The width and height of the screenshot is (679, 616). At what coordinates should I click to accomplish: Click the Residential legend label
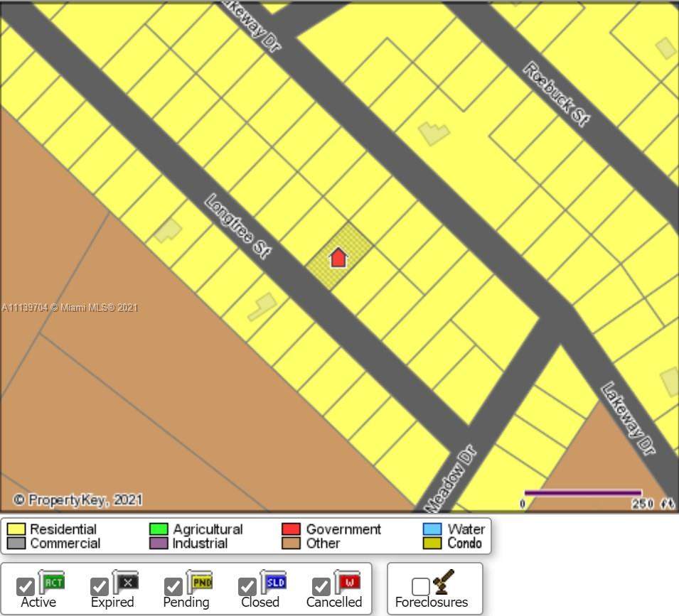point(63,529)
